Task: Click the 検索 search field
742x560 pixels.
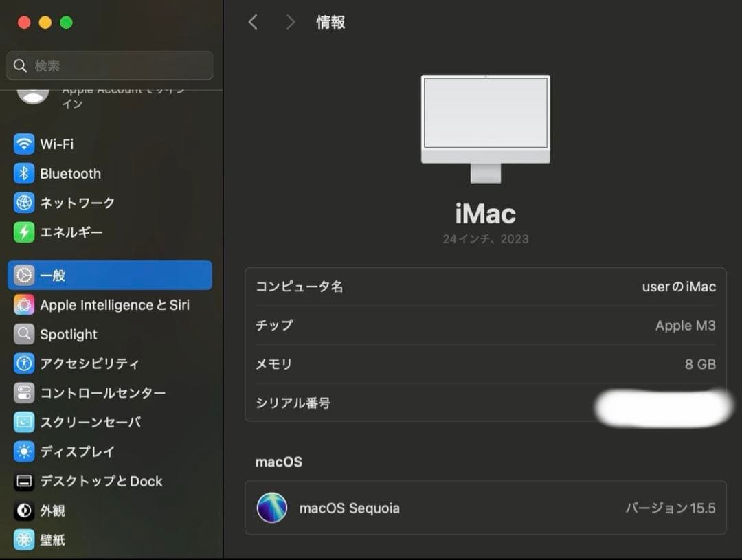Action: point(110,65)
